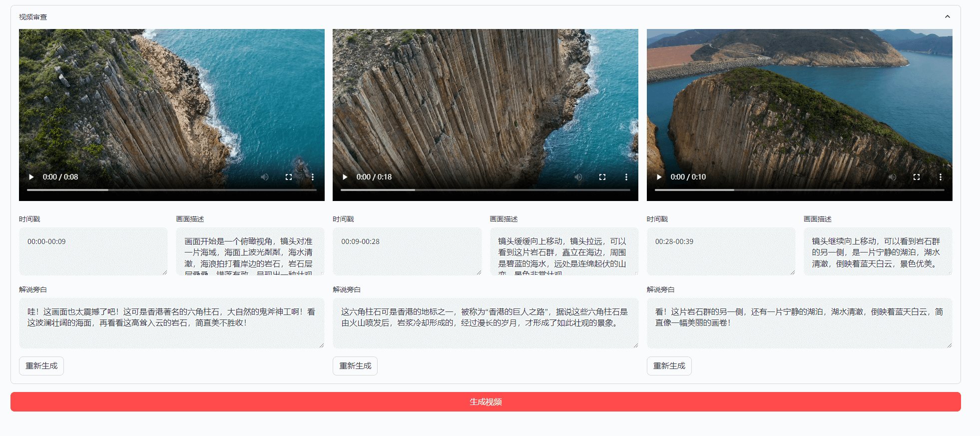Enter fullscreen on the first video

[x=289, y=177]
